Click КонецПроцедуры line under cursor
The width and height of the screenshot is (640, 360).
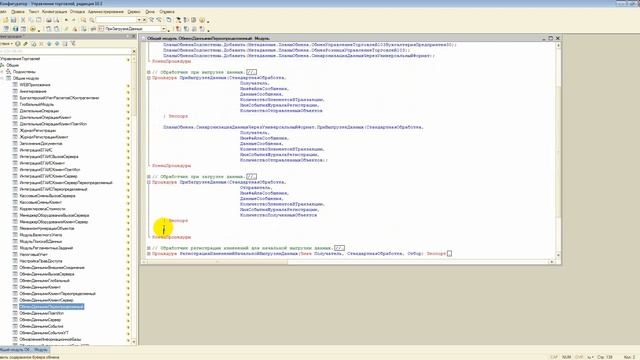[171, 237]
